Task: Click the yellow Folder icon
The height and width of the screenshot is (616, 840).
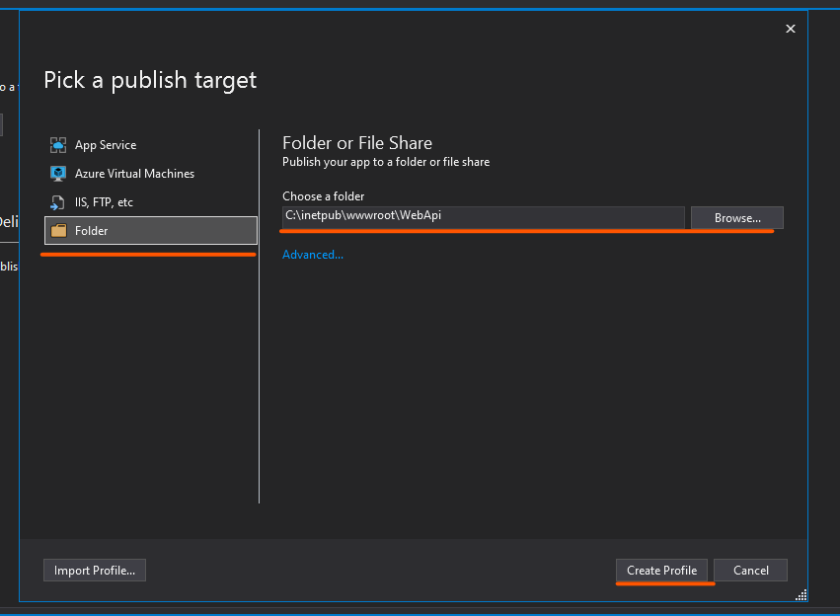Action: point(58,231)
